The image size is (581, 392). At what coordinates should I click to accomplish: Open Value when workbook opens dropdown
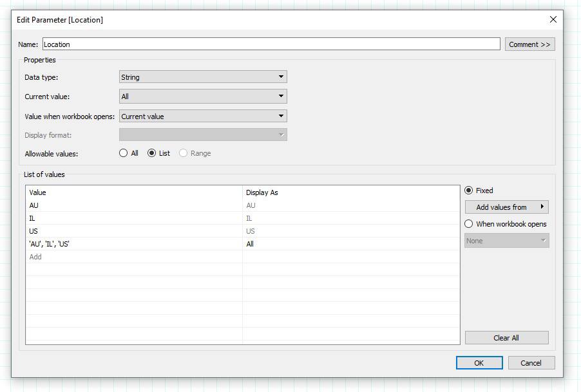(203, 117)
